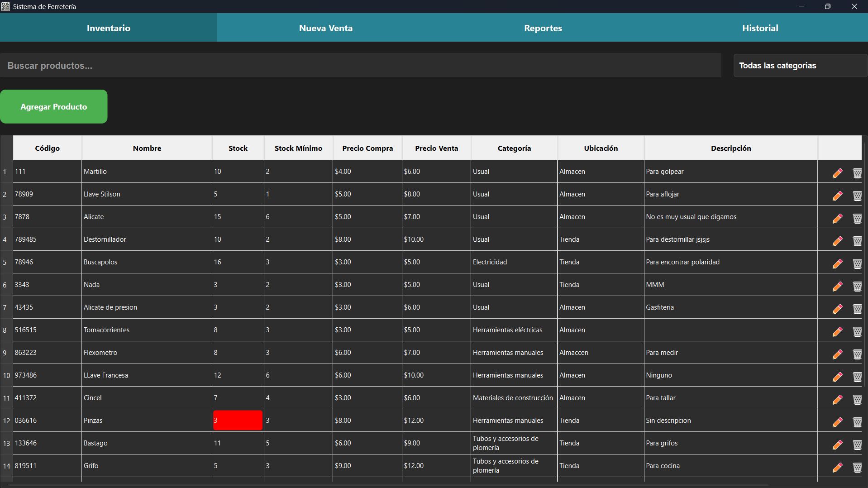Click pencil icon for Cincel row

[x=837, y=399]
